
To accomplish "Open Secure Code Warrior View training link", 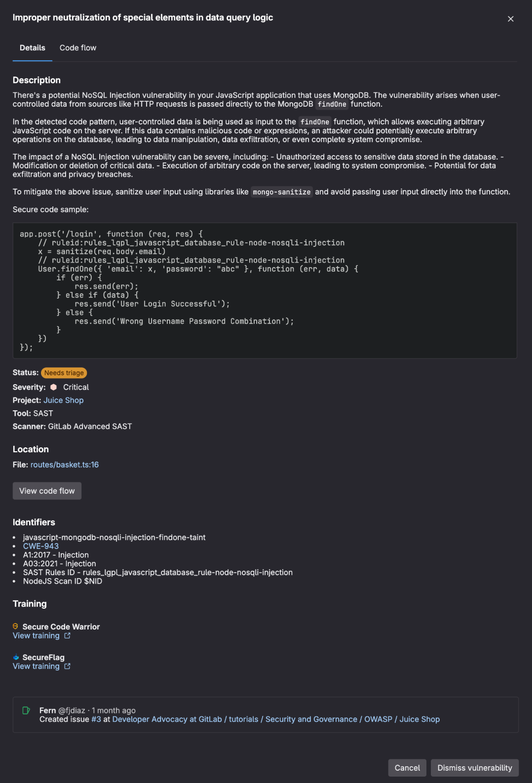I will [x=36, y=636].
